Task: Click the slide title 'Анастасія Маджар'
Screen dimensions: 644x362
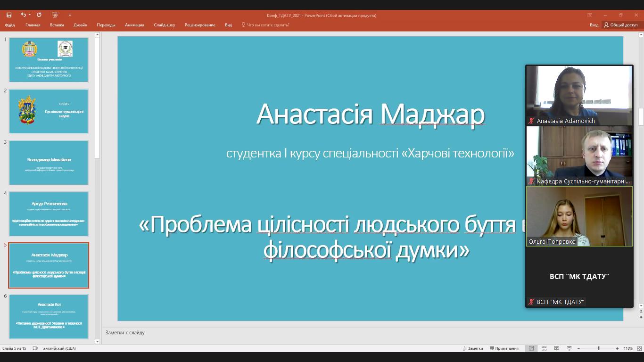Action: (x=371, y=114)
